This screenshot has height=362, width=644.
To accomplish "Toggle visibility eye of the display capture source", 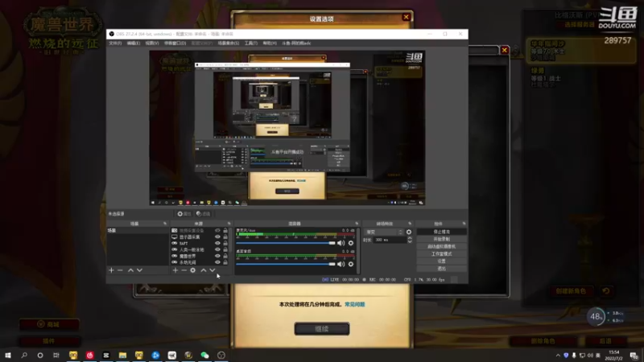I will point(217,237).
